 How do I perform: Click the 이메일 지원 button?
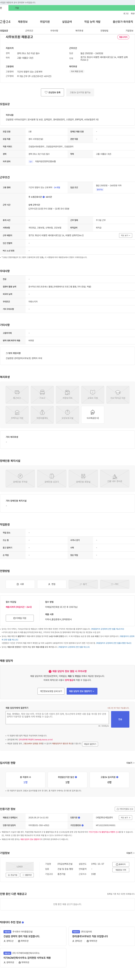point(20,618)
